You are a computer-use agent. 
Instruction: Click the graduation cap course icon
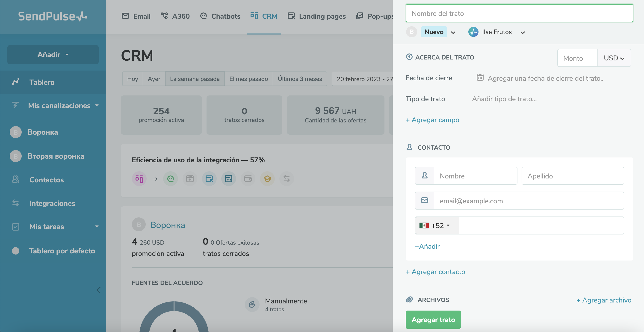click(267, 179)
